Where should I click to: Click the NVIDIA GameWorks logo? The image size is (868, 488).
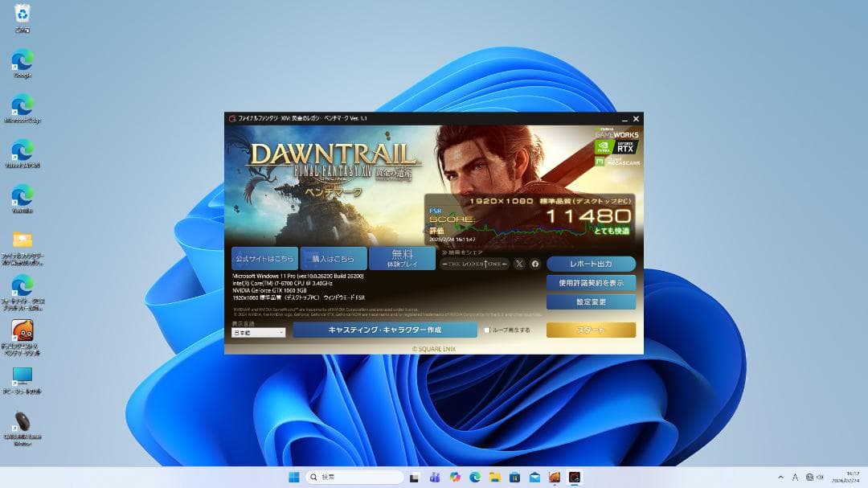tap(616, 133)
